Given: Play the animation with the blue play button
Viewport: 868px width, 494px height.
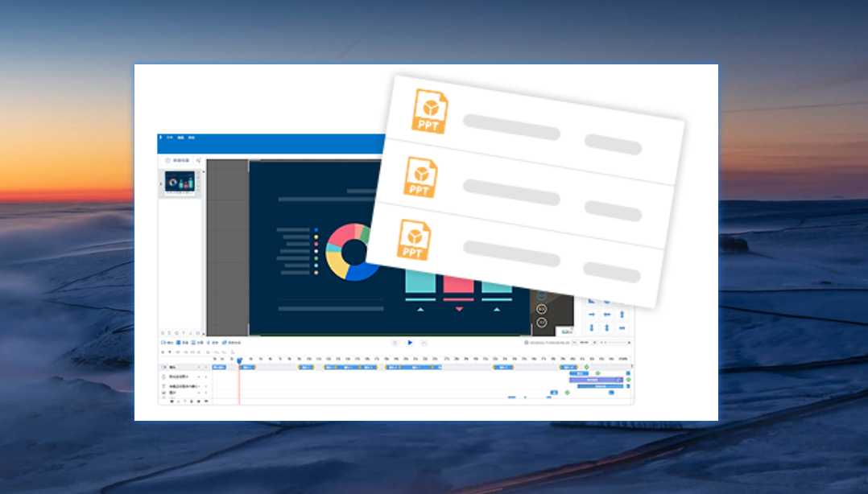Looking at the screenshot, I should 410,343.
